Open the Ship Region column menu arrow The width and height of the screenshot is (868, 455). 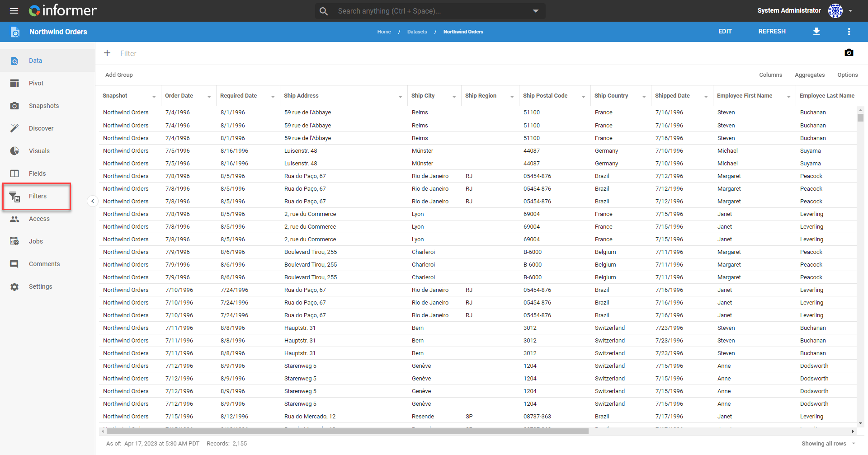coord(512,97)
